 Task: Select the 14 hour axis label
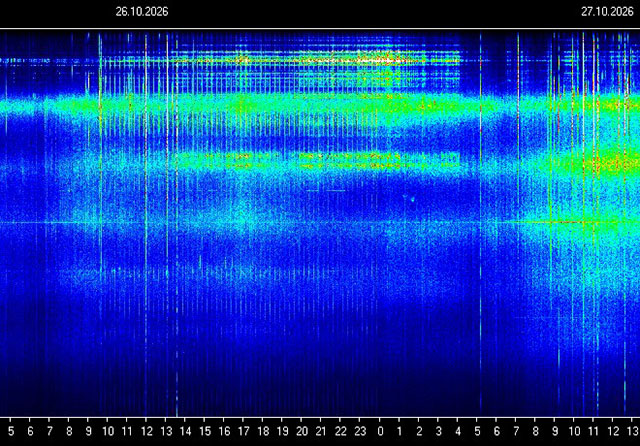[x=185, y=431]
